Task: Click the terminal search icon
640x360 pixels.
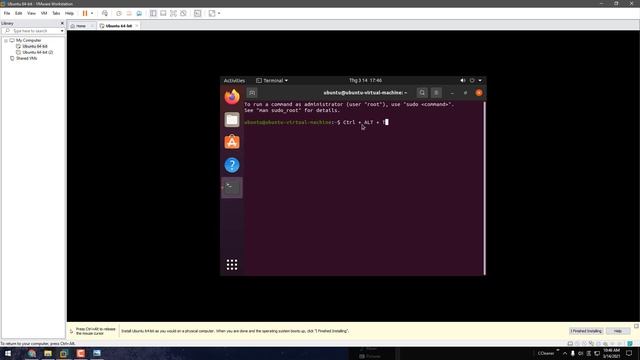Action: [422, 93]
